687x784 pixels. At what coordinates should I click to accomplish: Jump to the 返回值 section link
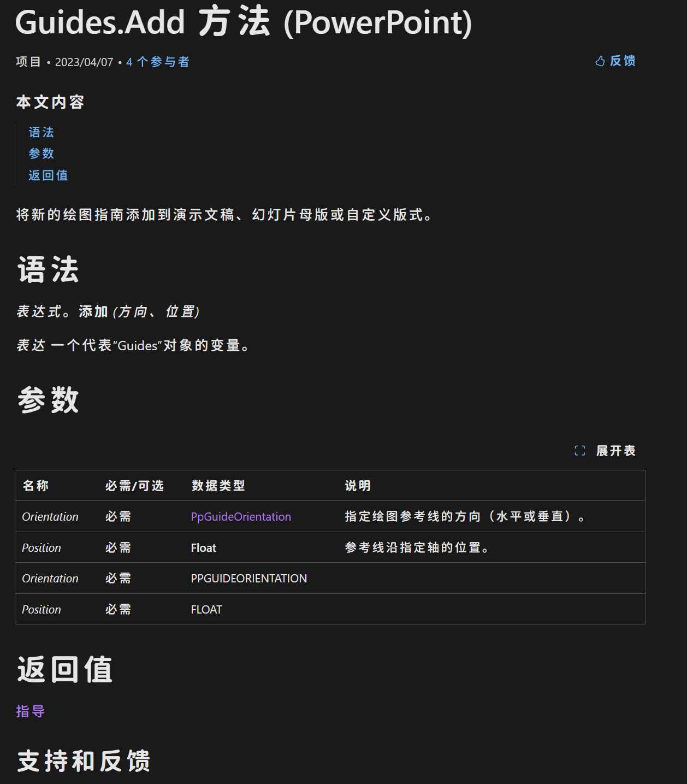48,175
